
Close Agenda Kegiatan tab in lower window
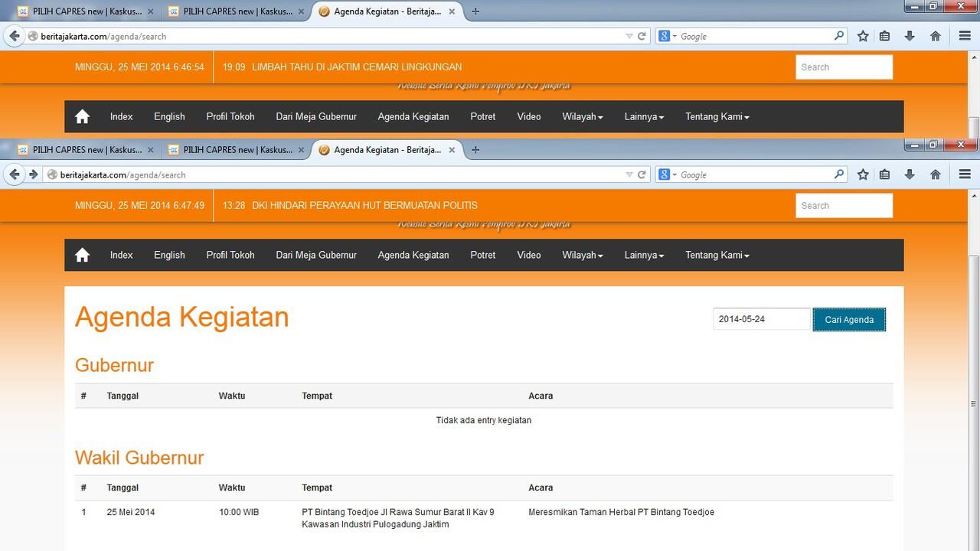pyautogui.click(x=452, y=150)
